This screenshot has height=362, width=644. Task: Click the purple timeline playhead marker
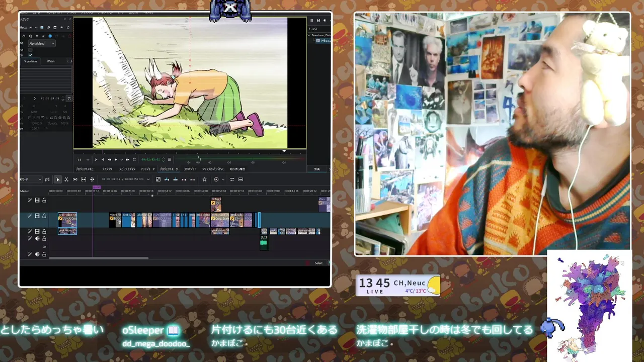[97, 187]
